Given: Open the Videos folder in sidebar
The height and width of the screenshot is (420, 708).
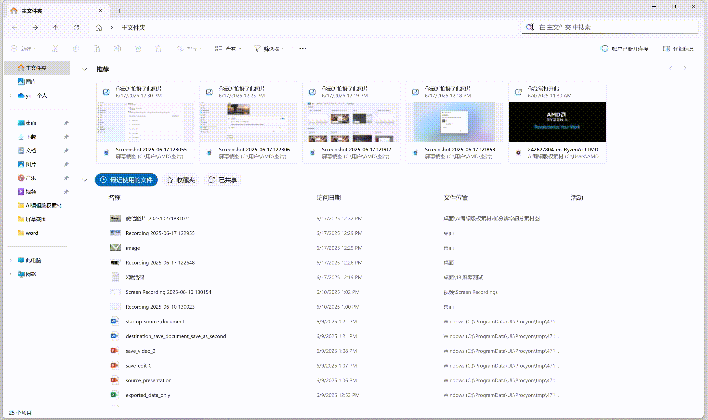Looking at the screenshot, I should pyautogui.click(x=31, y=192).
